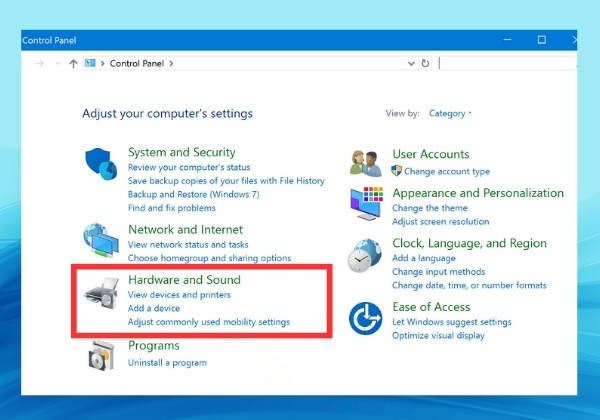Click the computer icon in address bar

90,63
